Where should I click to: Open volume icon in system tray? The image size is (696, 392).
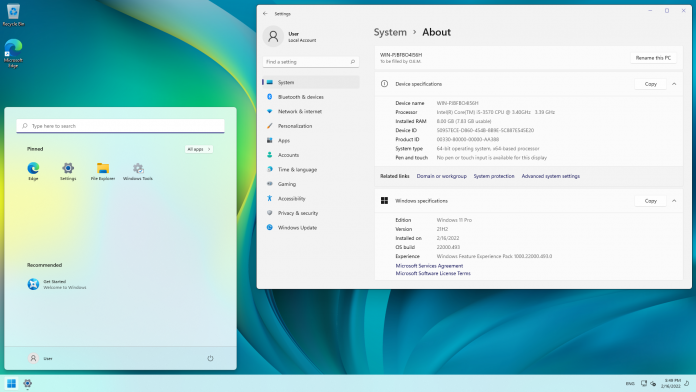[x=653, y=384]
